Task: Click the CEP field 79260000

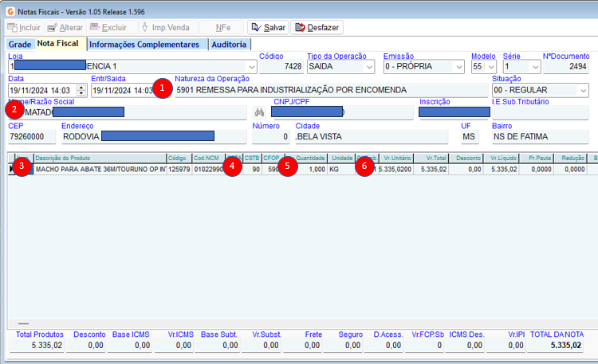Action: pyautogui.click(x=32, y=137)
